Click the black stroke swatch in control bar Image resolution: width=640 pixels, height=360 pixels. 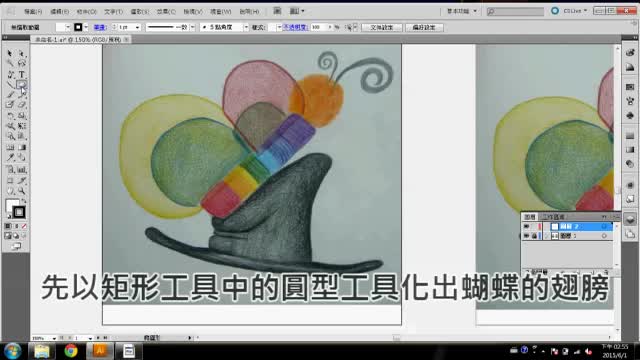tap(78, 27)
